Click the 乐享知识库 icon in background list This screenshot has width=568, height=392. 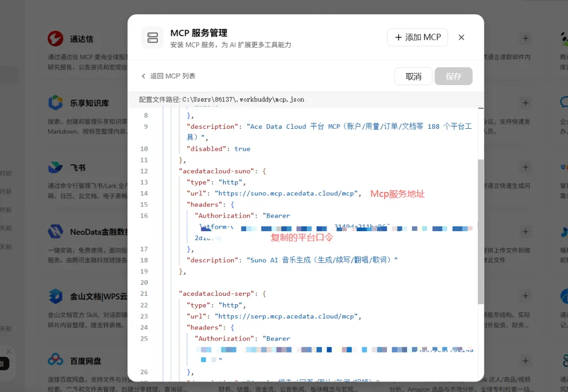[55, 102]
